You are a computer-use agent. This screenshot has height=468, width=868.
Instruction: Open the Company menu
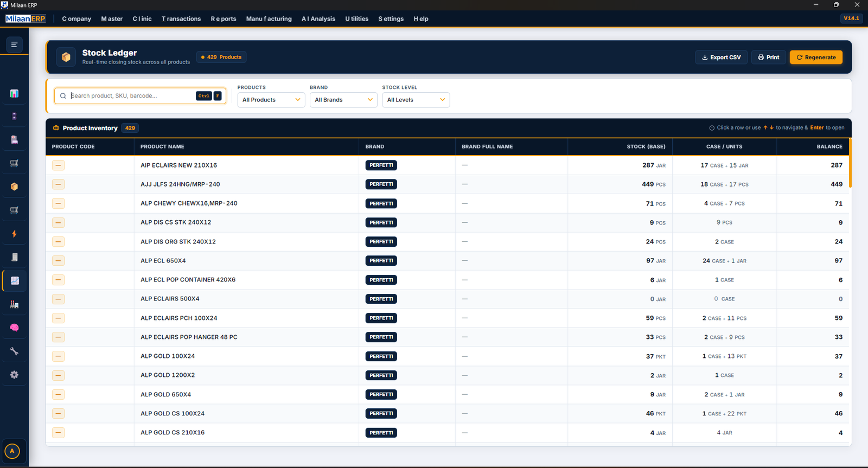click(76, 19)
